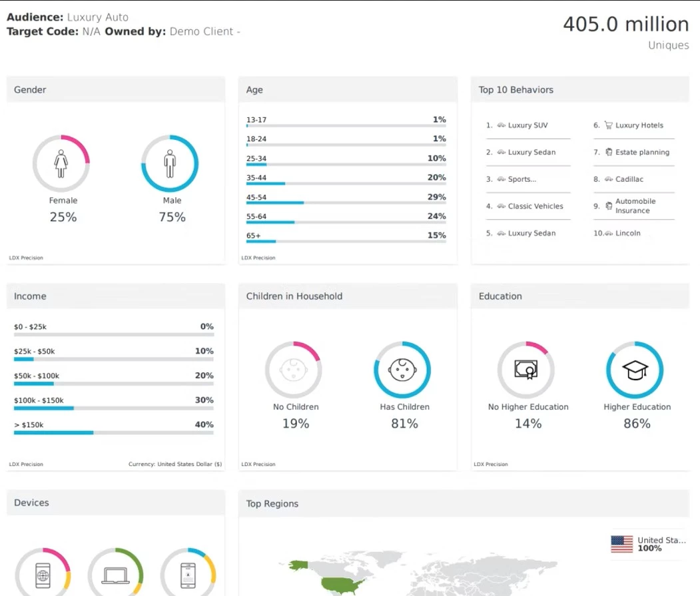
Task: Click the Devices panel header
Action: [116, 503]
